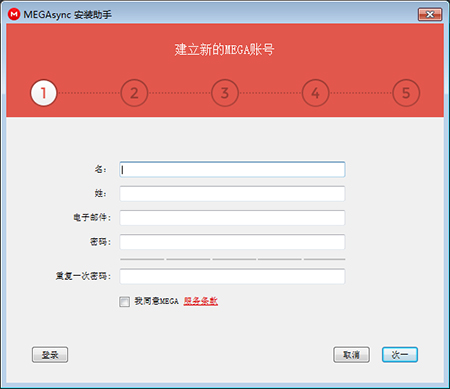Viewport: 450px width, 389px height.
Task: Select step 5 circle indicator
Action: pyautogui.click(x=406, y=93)
